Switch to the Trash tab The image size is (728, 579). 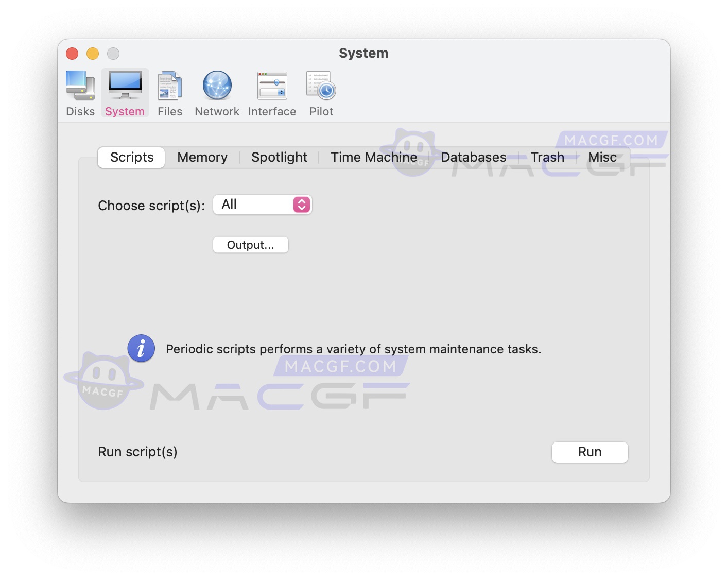click(547, 157)
